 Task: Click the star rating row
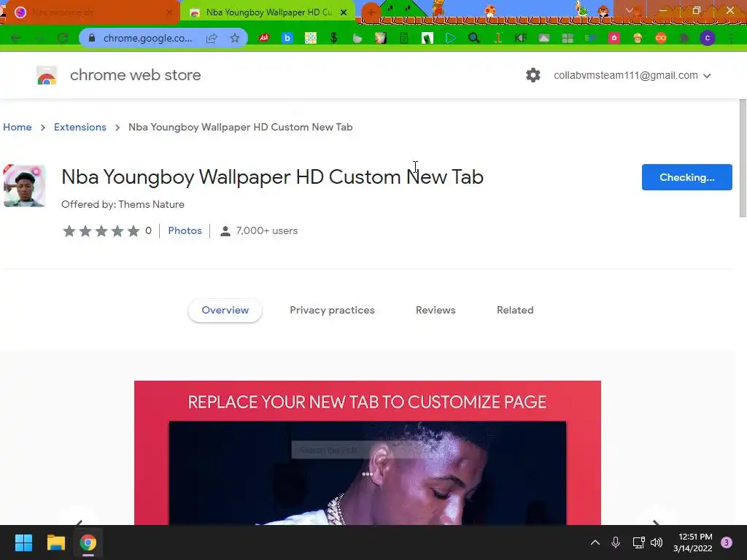(x=101, y=231)
